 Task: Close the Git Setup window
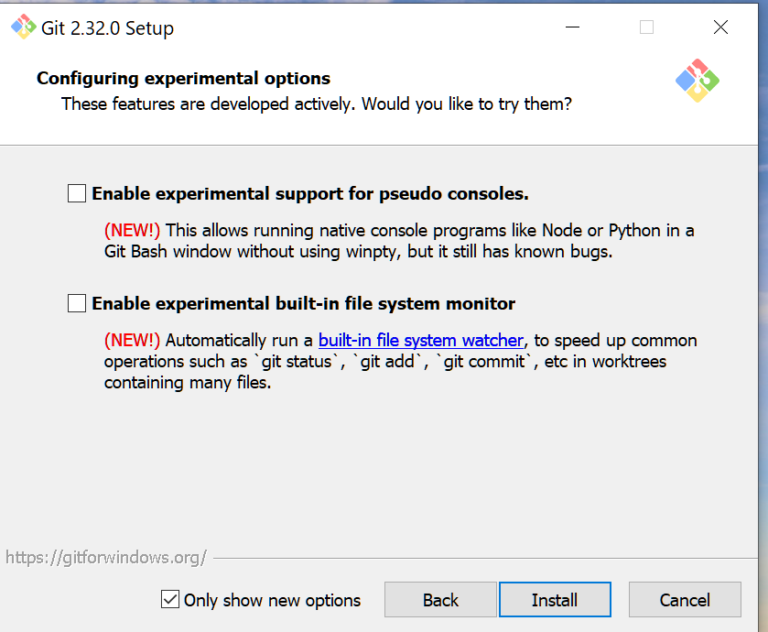[x=720, y=28]
